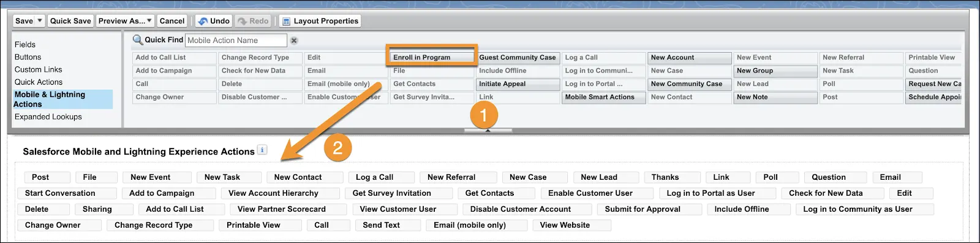
Task: Select New Note palette action
Action: pos(775,97)
